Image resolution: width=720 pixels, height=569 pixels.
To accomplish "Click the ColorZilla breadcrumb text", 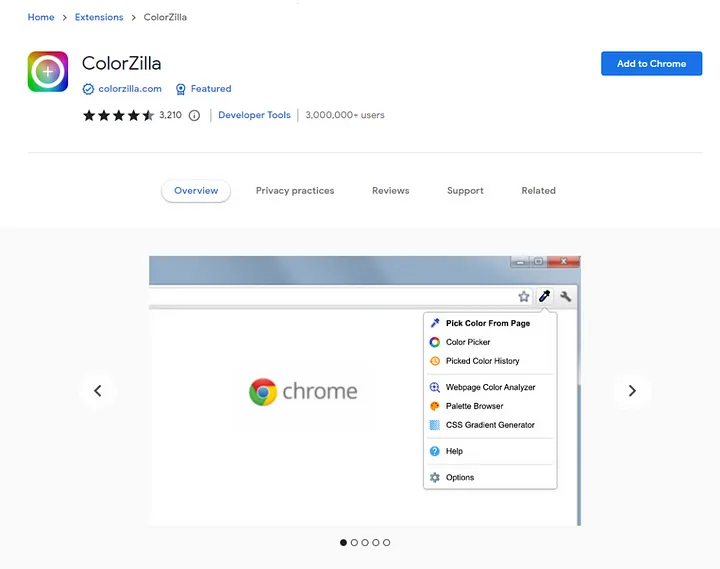I will pyautogui.click(x=165, y=17).
